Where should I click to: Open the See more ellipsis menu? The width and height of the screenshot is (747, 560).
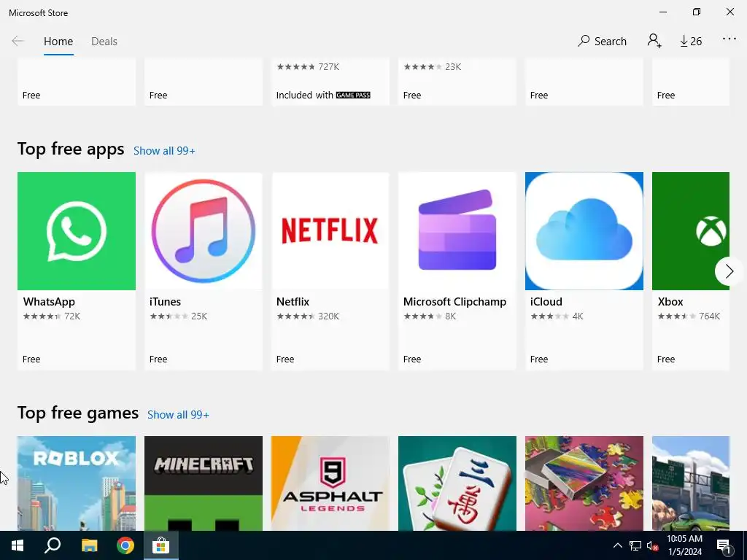(729, 39)
